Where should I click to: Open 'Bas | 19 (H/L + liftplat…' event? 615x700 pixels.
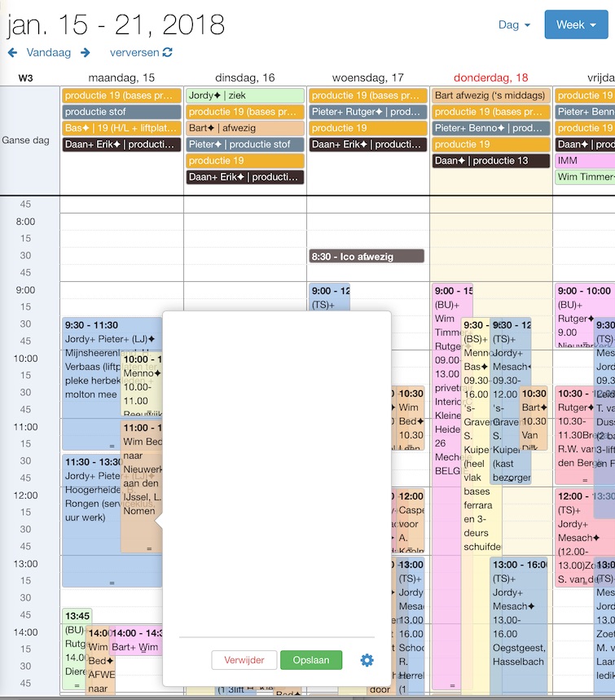pyautogui.click(x=122, y=128)
